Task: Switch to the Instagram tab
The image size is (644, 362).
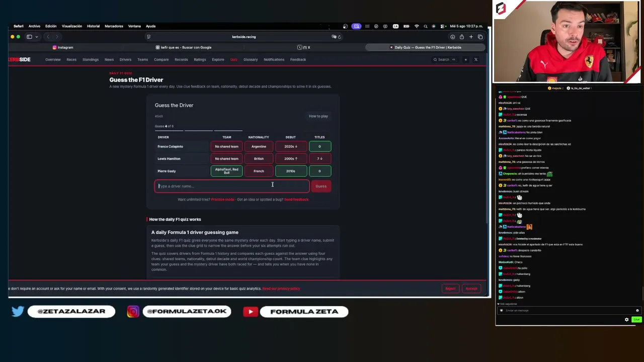Action: 63,47
